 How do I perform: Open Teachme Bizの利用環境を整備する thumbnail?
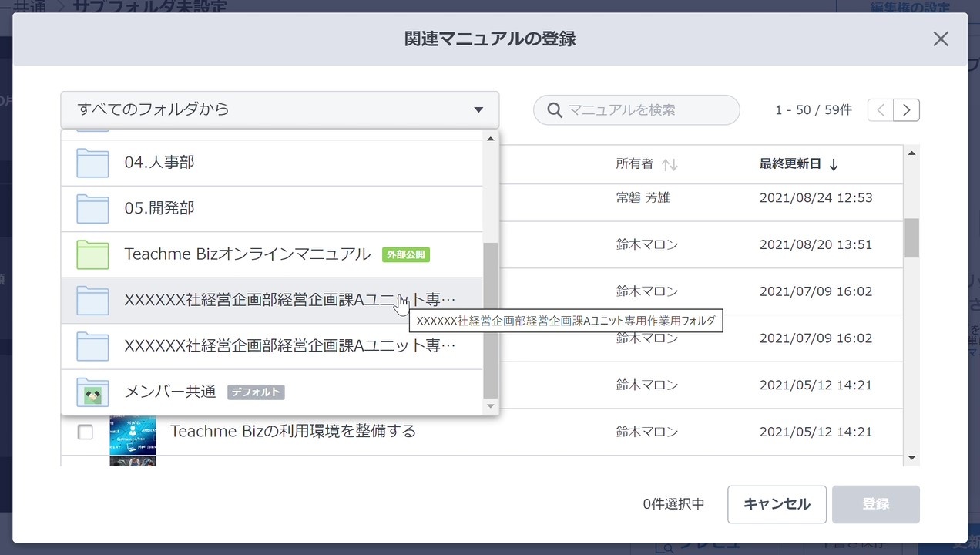click(x=133, y=432)
